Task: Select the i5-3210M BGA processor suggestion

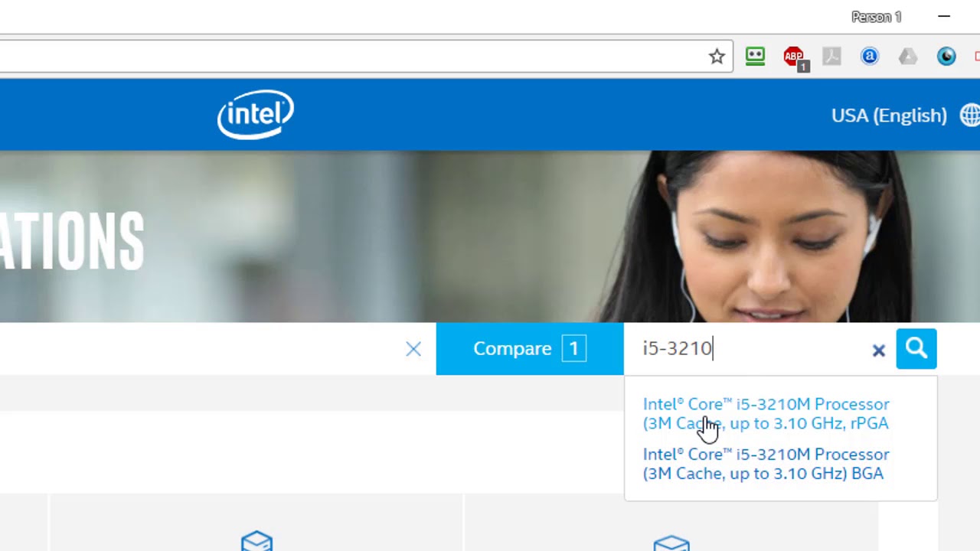Action: [x=766, y=464]
